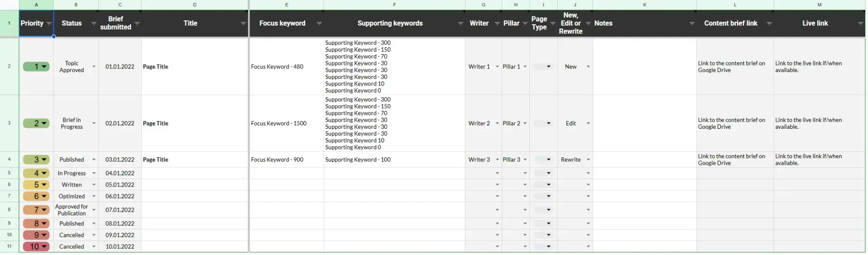Click date cell 10.01.2022
868x255 pixels.
[x=120, y=246]
